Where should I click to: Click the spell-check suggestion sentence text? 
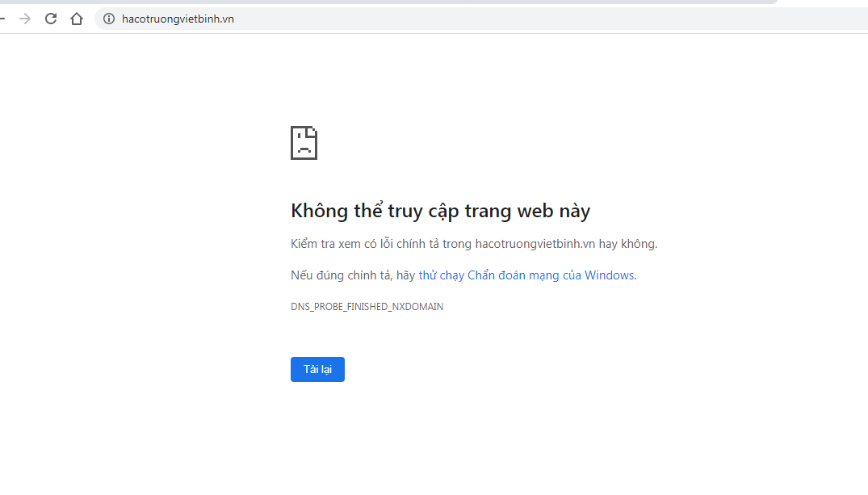coord(474,243)
